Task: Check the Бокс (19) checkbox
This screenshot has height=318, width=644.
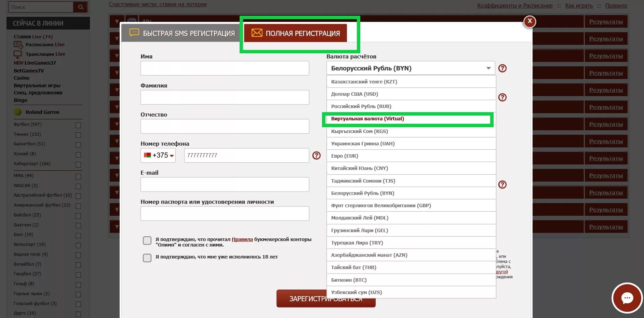Action: (x=78, y=236)
